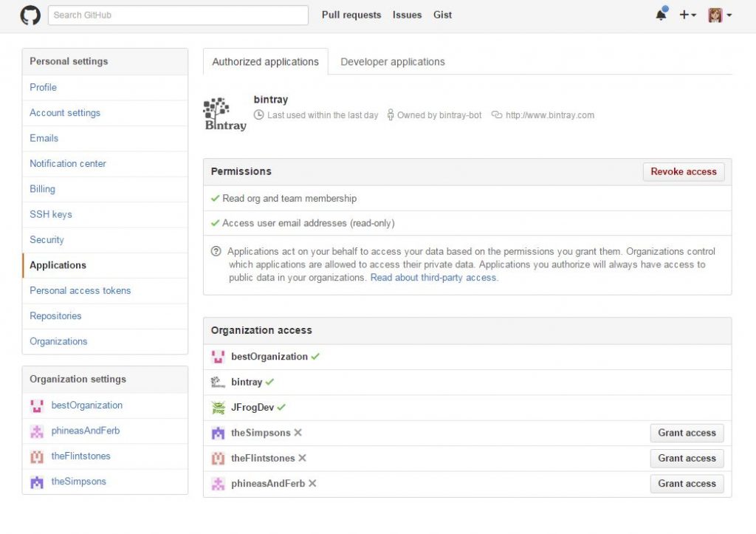
Task: Deny theSimpsons access via the X toggle
Action: tap(298, 433)
